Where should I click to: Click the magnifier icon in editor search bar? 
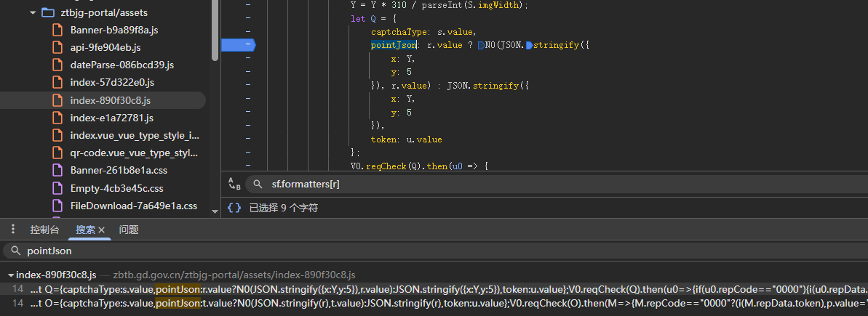pyautogui.click(x=258, y=184)
